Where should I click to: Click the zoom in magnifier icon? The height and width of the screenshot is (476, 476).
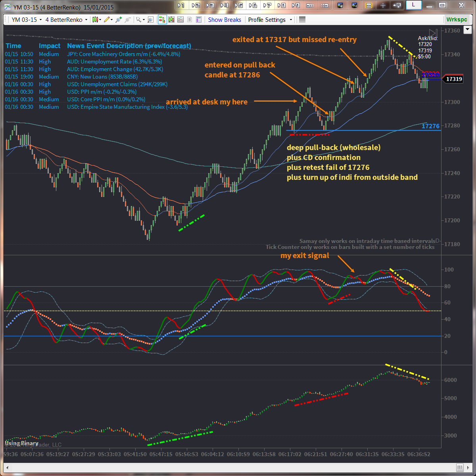[118, 19]
